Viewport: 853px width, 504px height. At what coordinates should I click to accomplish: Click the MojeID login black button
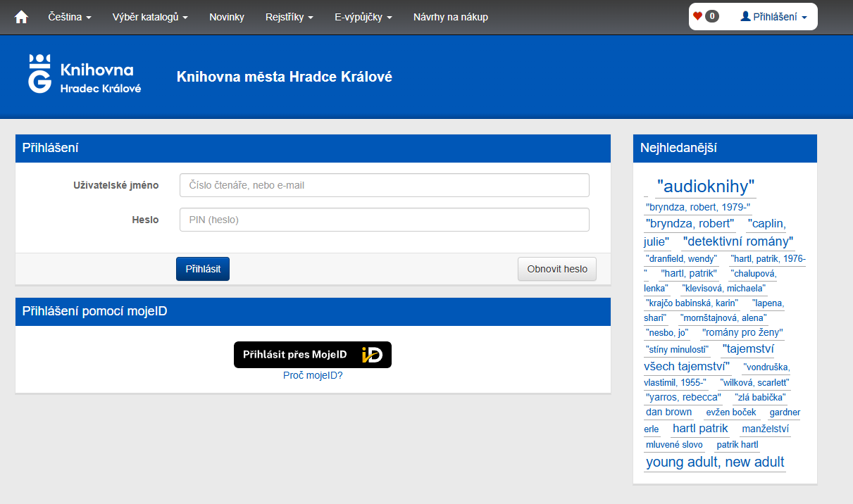pyautogui.click(x=312, y=355)
